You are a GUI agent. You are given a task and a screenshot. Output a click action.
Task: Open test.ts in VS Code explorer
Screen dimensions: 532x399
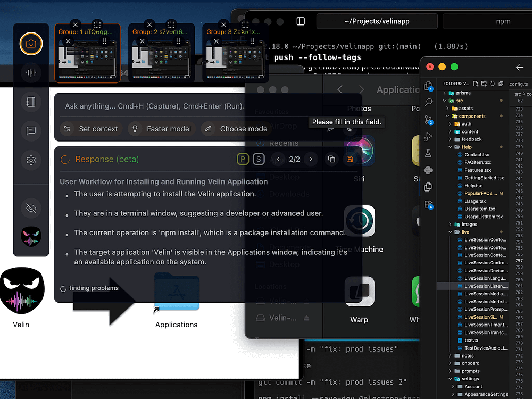coord(472,340)
